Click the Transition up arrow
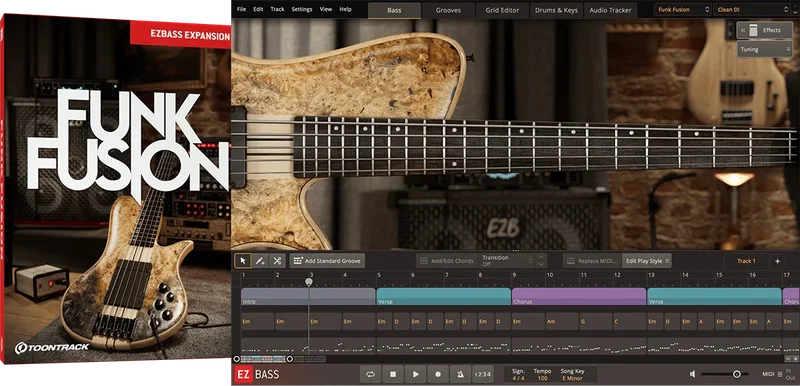 [541, 258]
